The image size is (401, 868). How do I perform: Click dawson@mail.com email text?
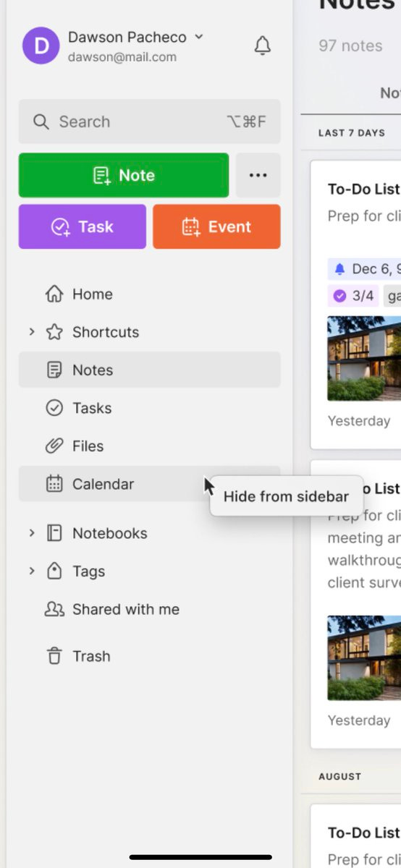click(x=122, y=57)
